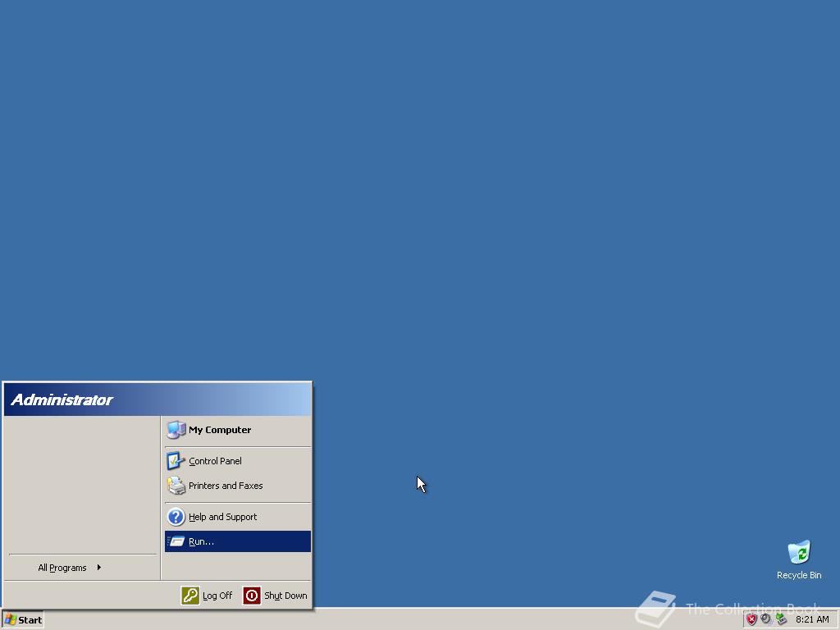Launch the Run... dialog
Viewport: 840px width, 630px height.
click(x=237, y=541)
